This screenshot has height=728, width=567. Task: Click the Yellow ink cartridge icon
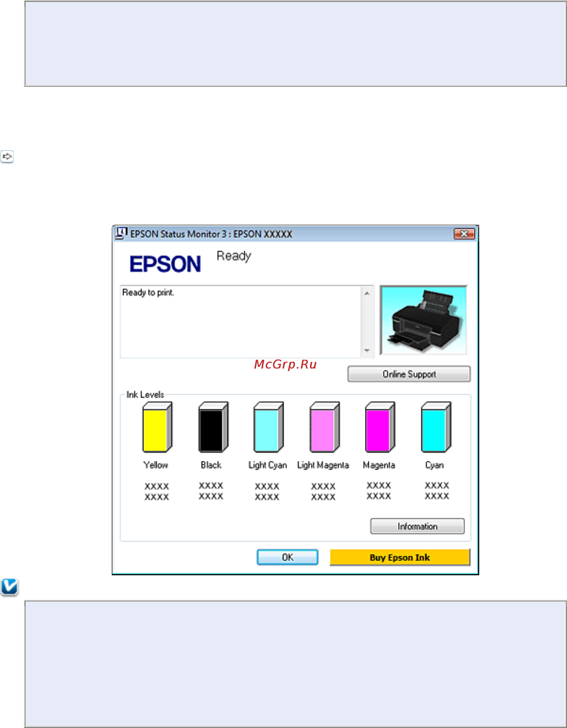(157, 427)
